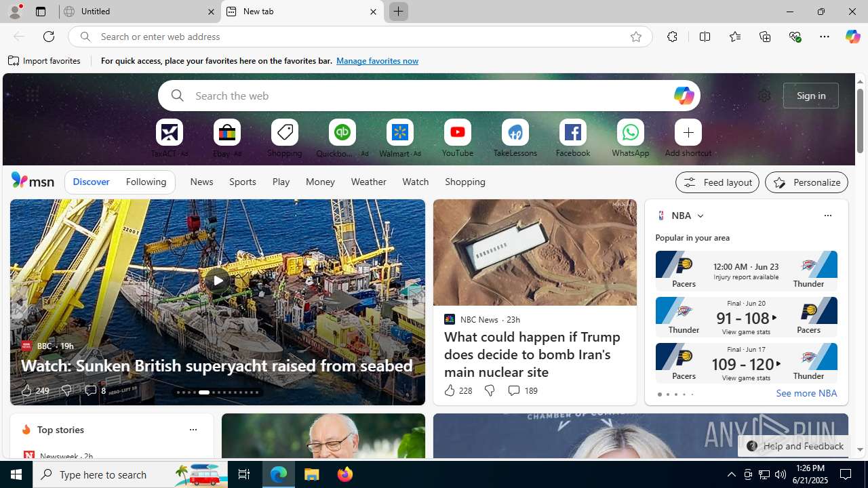Open Help and Feedback
The width and height of the screenshot is (868, 488).
[795, 446]
